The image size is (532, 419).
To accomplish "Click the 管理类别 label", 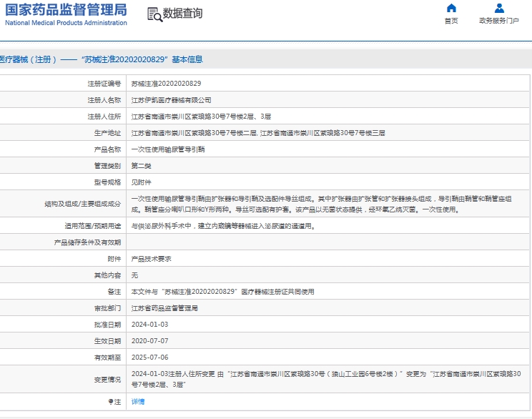I will point(107,166).
